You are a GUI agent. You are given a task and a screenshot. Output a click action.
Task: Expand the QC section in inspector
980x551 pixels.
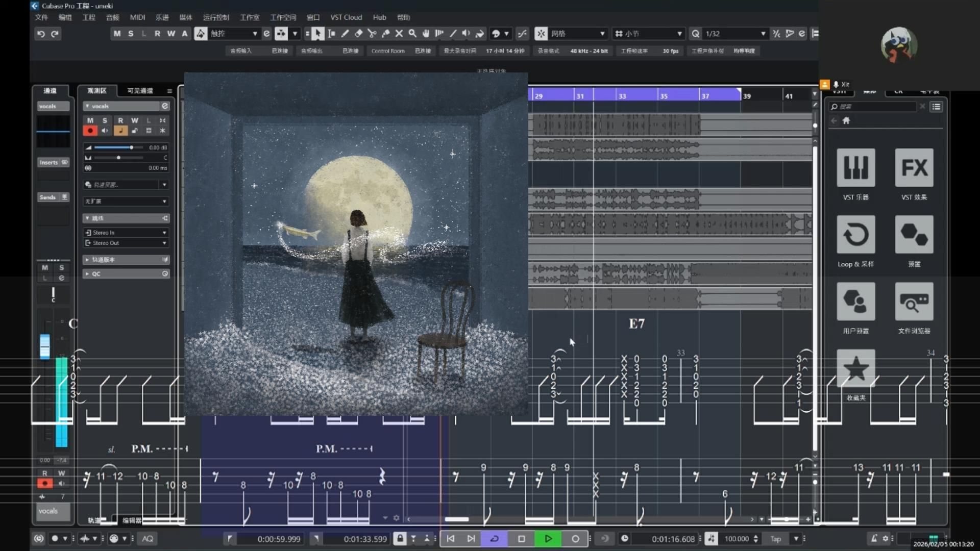pos(126,274)
